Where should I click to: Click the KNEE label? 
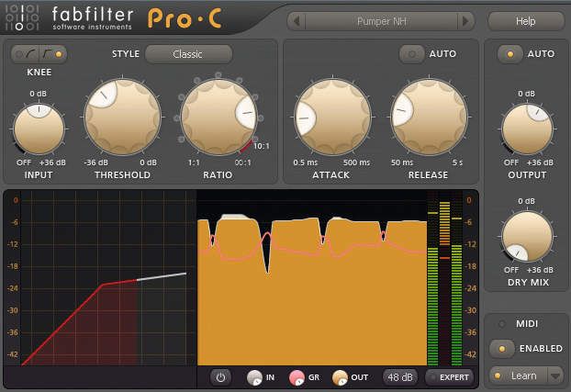tap(39, 73)
